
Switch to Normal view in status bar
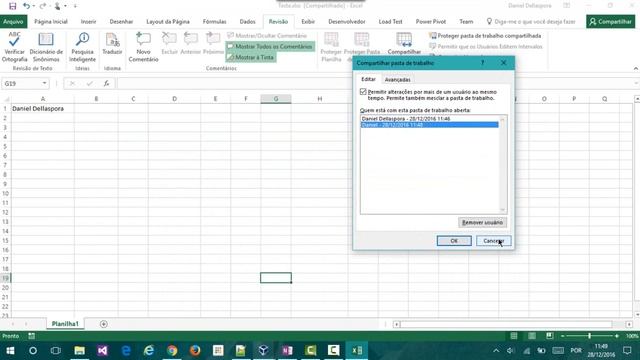click(x=514, y=336)
